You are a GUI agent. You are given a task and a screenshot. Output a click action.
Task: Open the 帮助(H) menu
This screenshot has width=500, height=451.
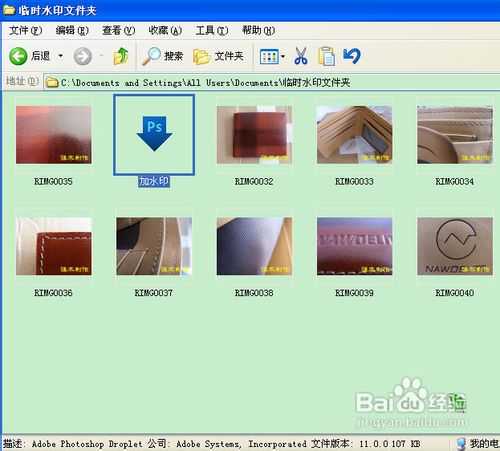click(x=258, y=30)
